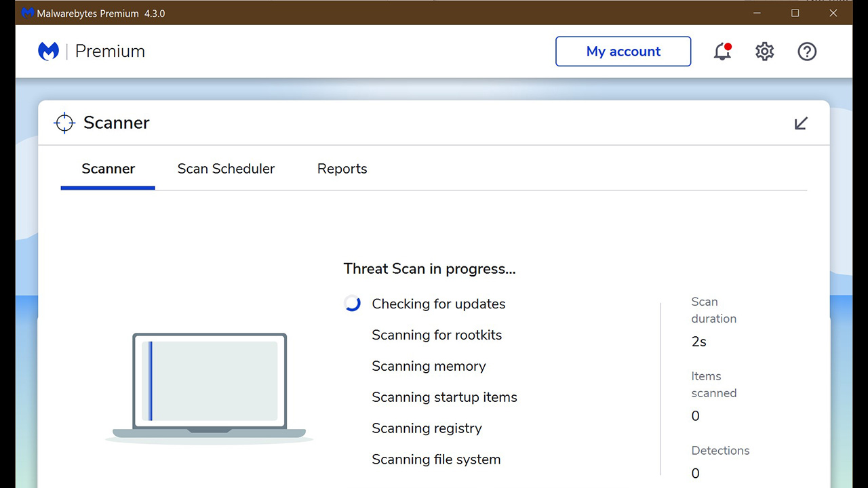Open the Help question mark icon

pos(807,52)
